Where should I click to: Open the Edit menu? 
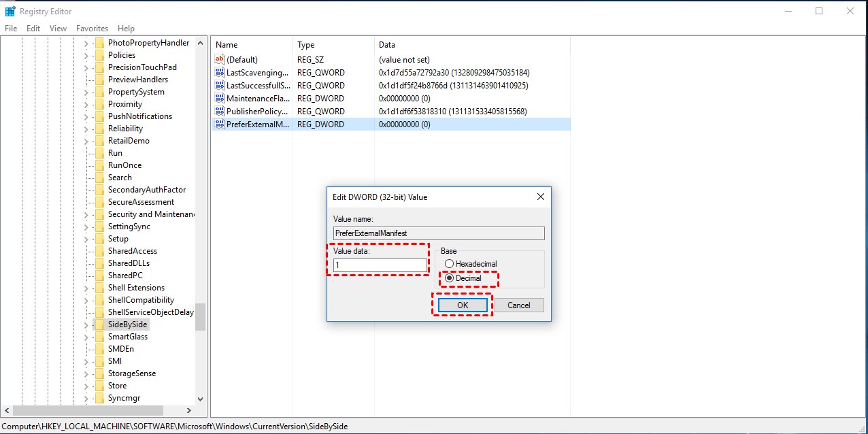point(33,29)
